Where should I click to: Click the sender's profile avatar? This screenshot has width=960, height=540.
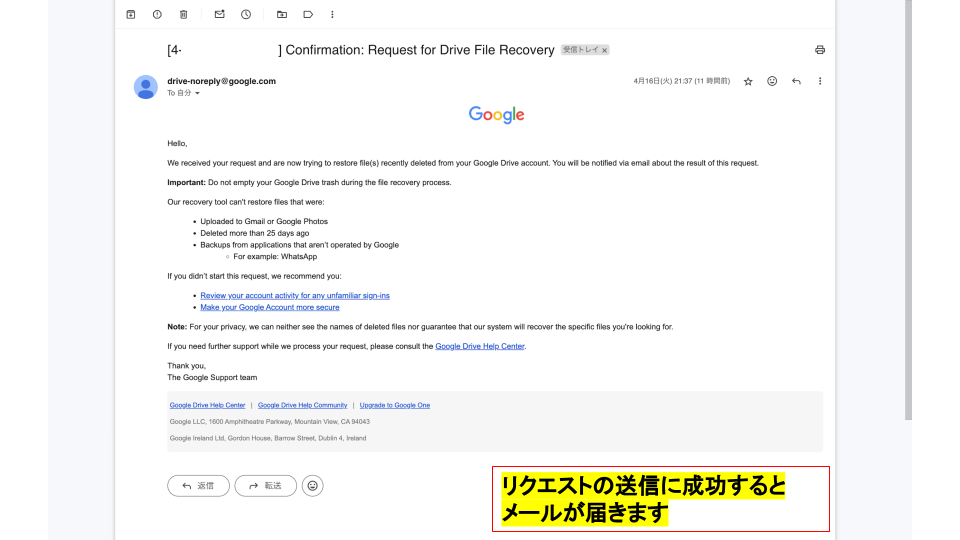coord(146,87)
